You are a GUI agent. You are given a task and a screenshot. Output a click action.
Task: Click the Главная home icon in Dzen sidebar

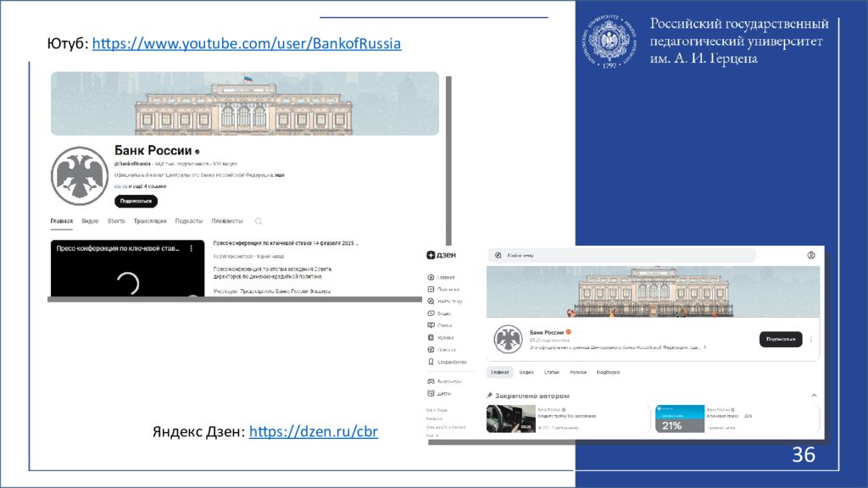click(431, 277)
